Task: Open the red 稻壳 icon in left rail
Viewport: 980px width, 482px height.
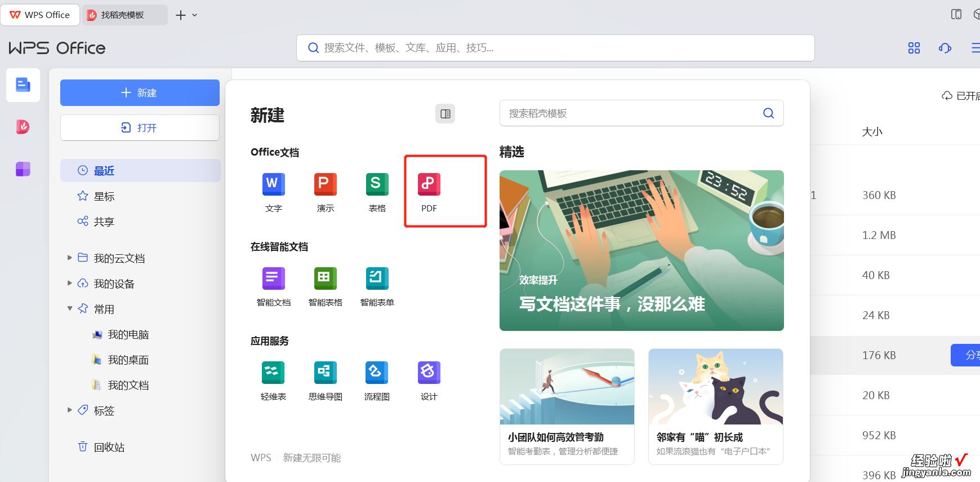Action: [23, 127]
